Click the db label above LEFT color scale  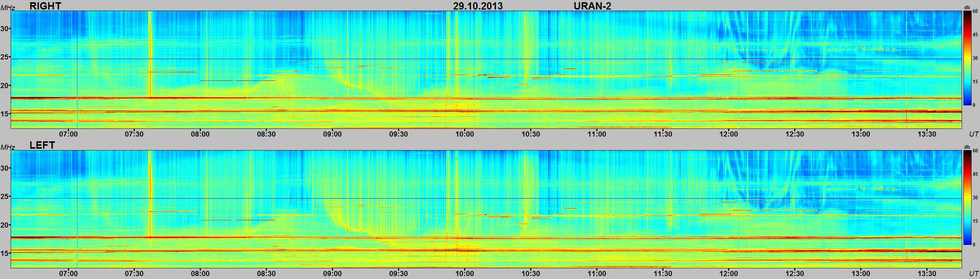967,147
